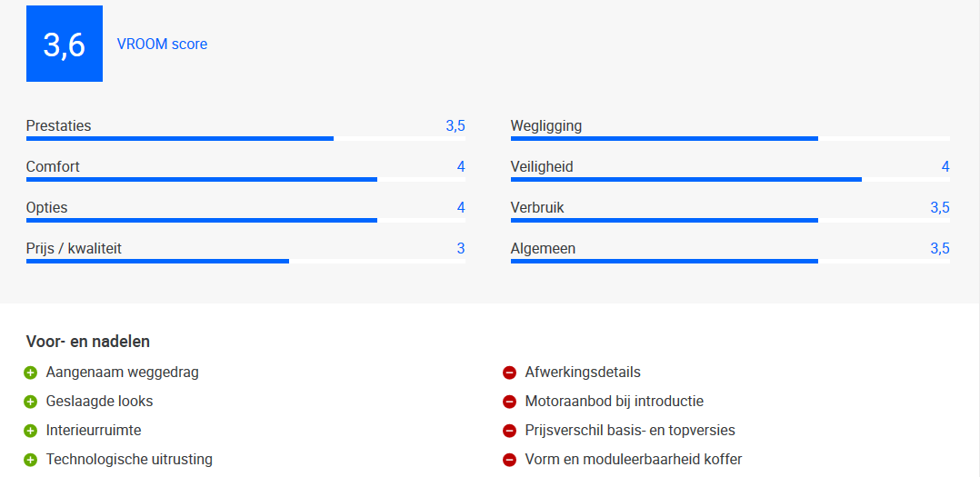
Task: Click the Veiligheid rating bar
Action: [730, 179]
